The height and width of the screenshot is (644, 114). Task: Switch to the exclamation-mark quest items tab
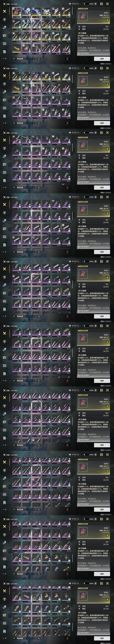[4, 52]
